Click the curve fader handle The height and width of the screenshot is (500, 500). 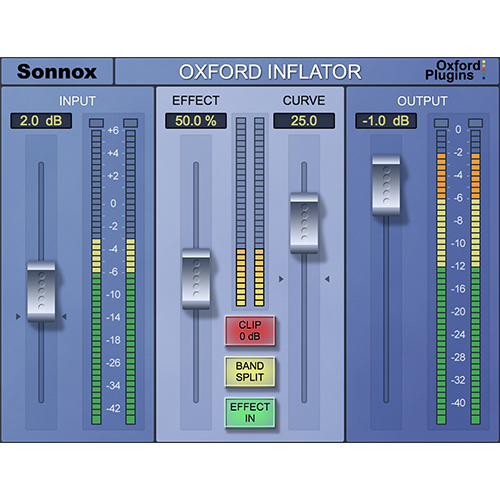(304, 223)
